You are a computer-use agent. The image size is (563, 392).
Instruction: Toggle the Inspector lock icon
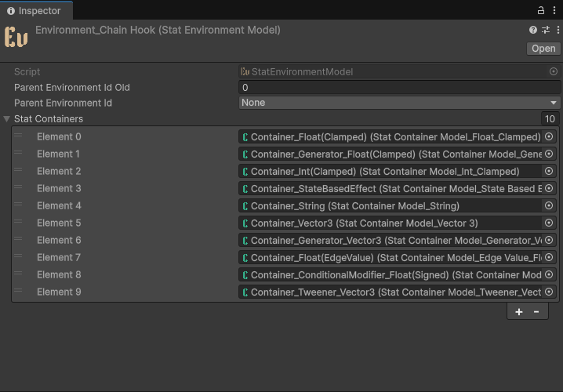pos(541,10)
